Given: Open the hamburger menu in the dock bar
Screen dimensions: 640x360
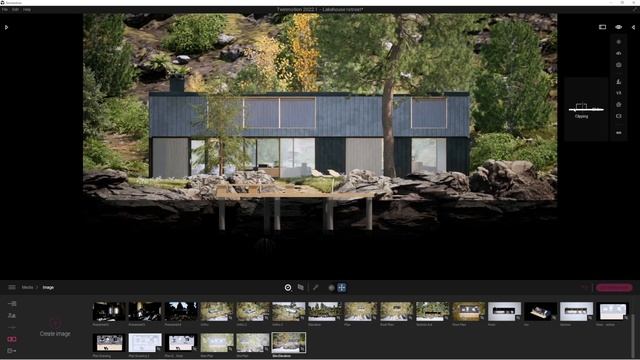Looking at the screenshot, I should click(12, 287).
